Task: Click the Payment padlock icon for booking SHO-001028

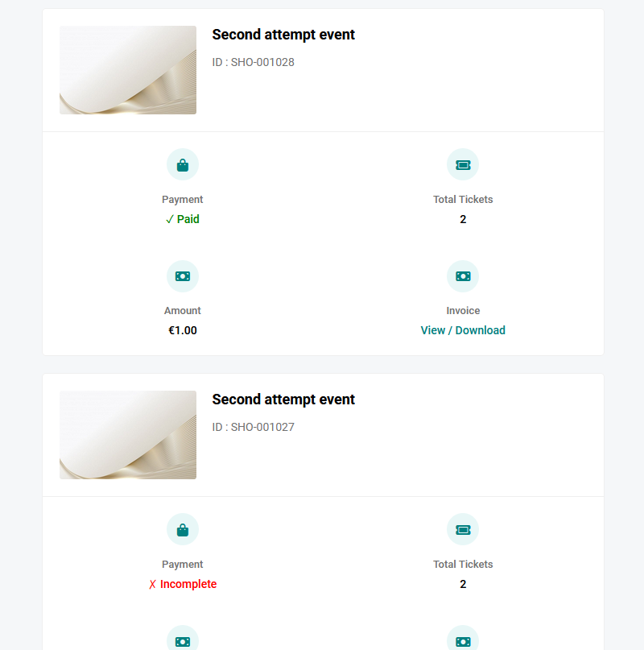Action: coord(183,164)
